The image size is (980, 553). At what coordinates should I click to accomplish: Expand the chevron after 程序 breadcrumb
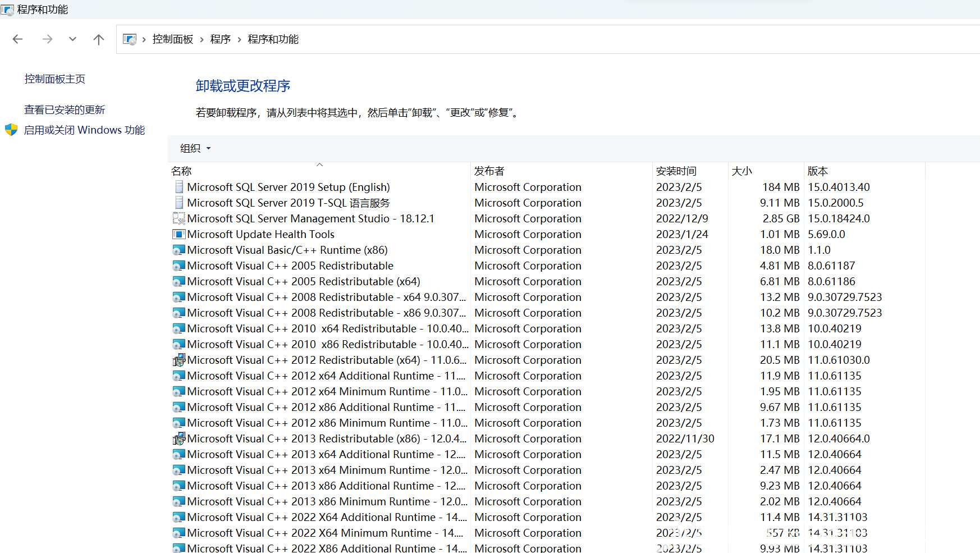[239, 39]
